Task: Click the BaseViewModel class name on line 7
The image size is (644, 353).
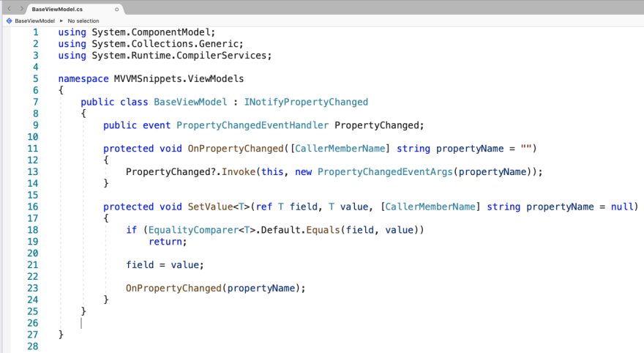Action: [x=190, y=102]
